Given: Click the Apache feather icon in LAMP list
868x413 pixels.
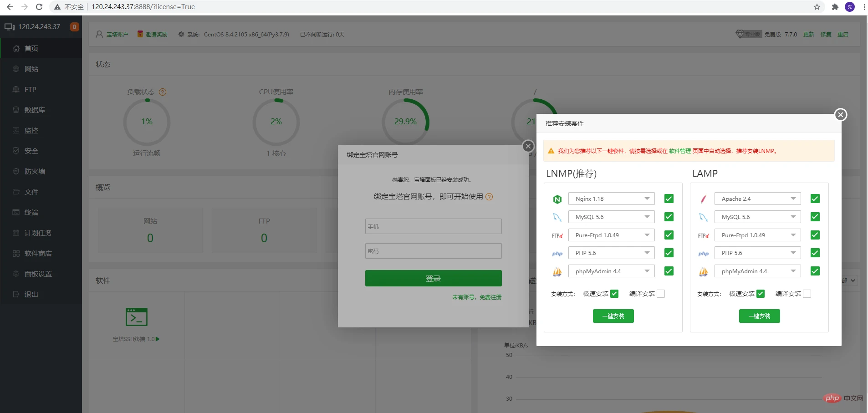Looking at the screenshot, I should tap(704, 199).
